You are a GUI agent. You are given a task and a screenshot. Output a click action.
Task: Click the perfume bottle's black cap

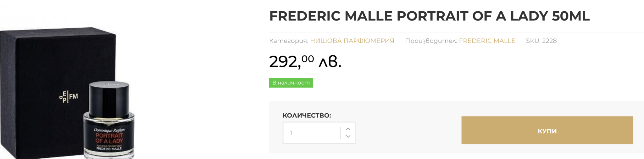[109, 98]
